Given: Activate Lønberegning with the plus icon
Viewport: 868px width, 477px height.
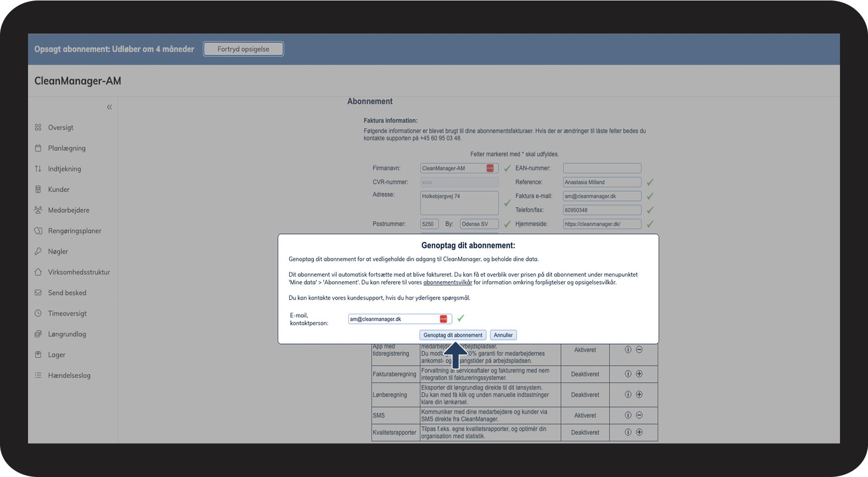Looking at the screenshot, I should coord(639,394).
